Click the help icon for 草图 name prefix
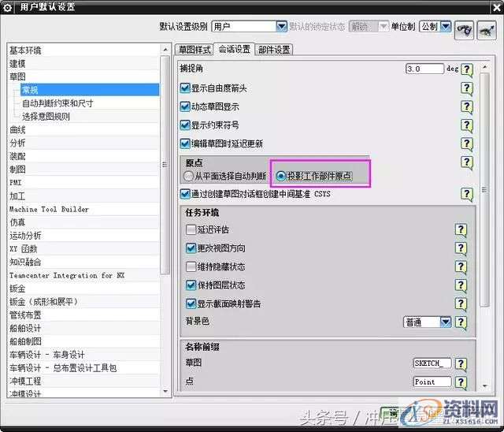The height and width of the screenshot is (432, 504). point(461,363)
